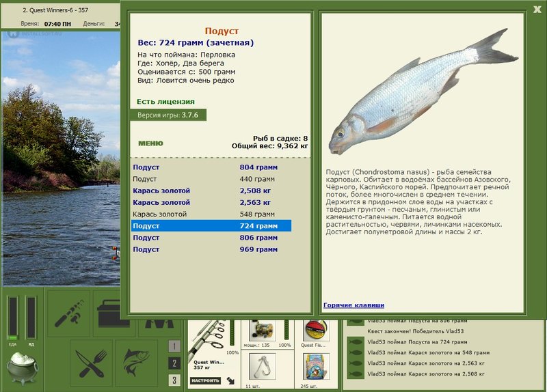
Task: Select the Подуст 969 грамм row
Action: tap(211, 249)
